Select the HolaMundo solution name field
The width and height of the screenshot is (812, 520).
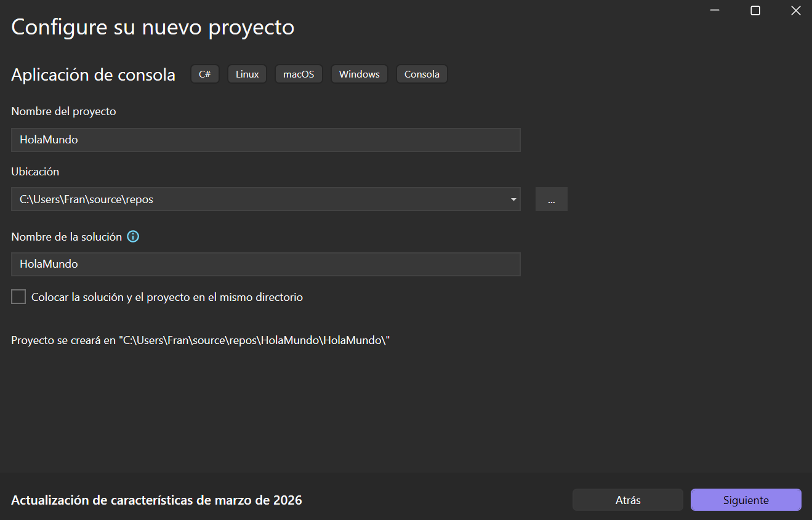point(265,264)
